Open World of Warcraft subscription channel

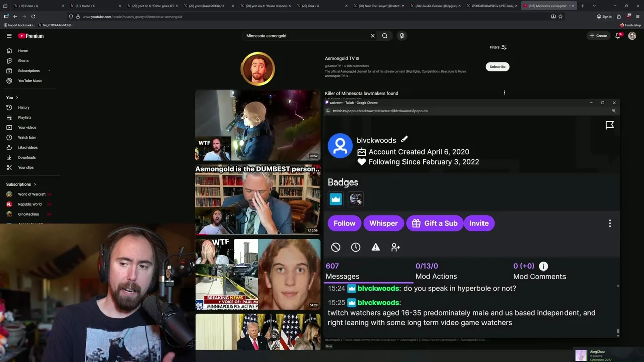pos(31,194)
